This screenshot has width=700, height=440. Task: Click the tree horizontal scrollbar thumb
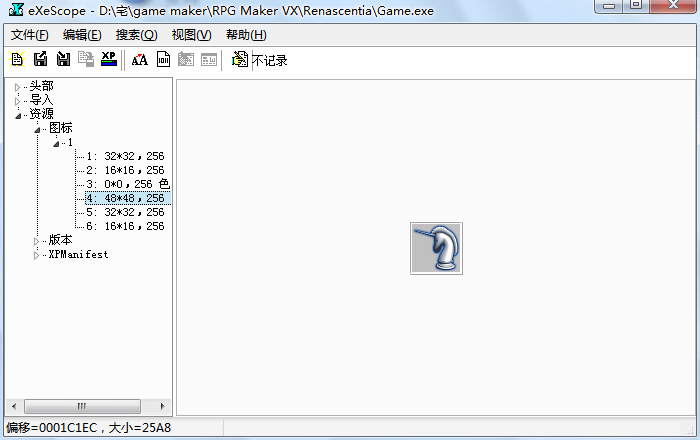(x=82, y=406)
